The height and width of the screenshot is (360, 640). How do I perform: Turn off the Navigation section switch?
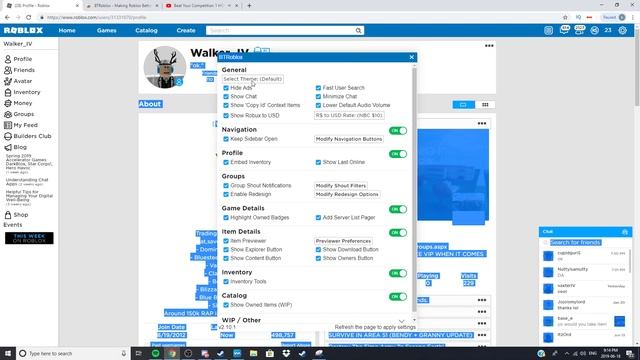pos(398,131)
